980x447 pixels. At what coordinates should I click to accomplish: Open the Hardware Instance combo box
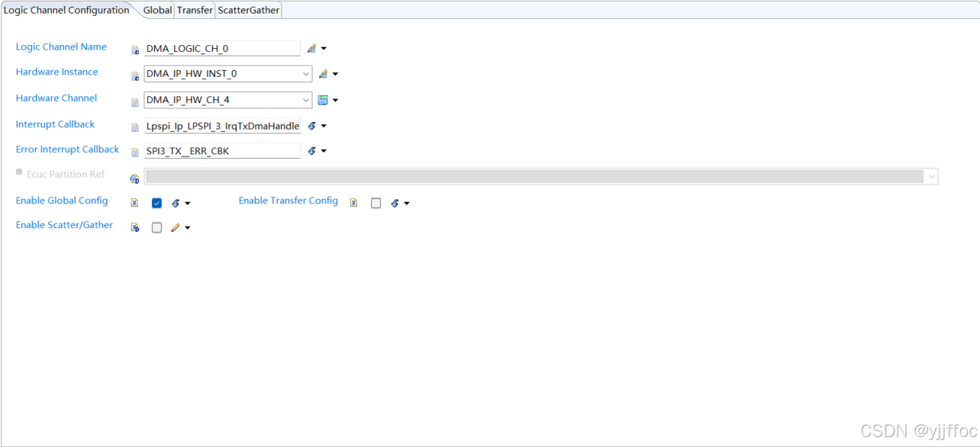pyautogui.click(x=227, y=74)
